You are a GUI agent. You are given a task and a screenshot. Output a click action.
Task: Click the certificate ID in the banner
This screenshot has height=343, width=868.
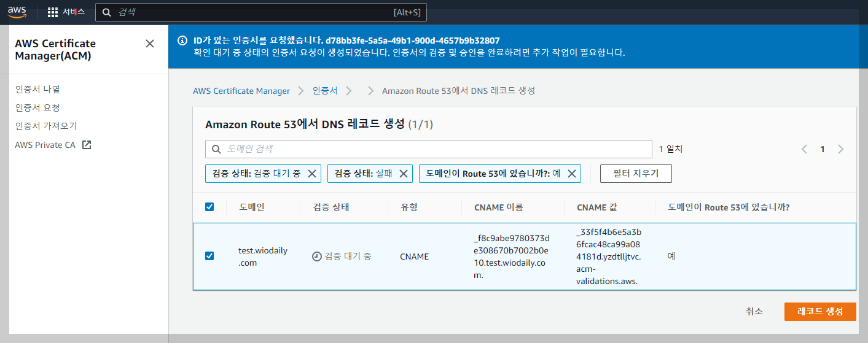413,41
